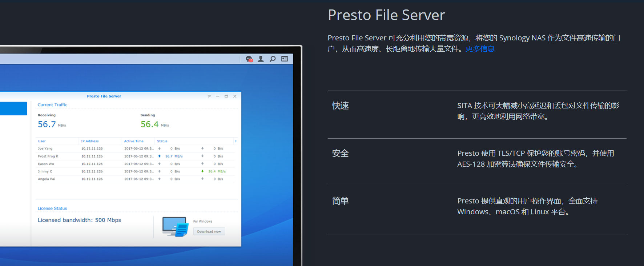Click the Download now button

(209, 231)
